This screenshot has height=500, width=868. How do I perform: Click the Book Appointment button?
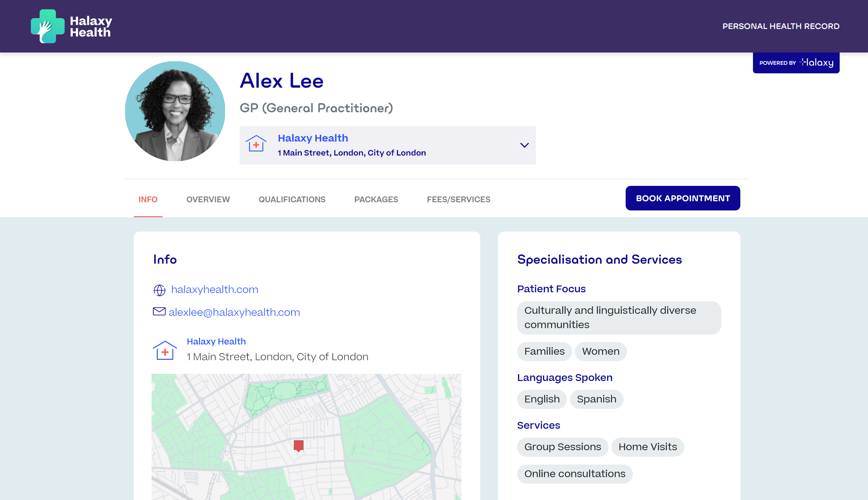(x=683, y=198)
